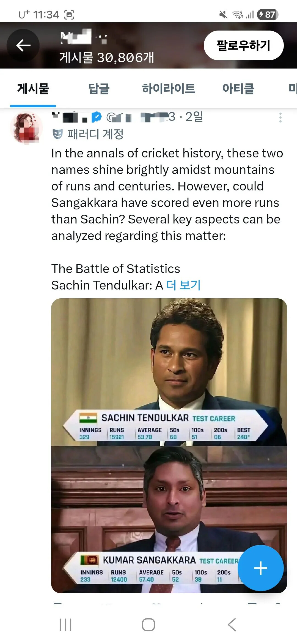Image resolution: width=297 pixels, height=644 pixels.
Task: Switch to the 답글 tab
Action: pyautogui.click(x=99, y=89)
